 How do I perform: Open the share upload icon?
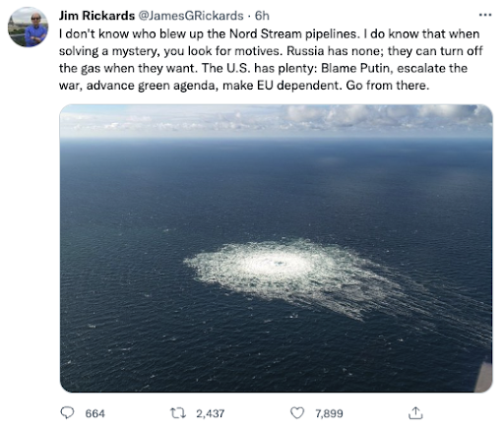click(415, 413)
